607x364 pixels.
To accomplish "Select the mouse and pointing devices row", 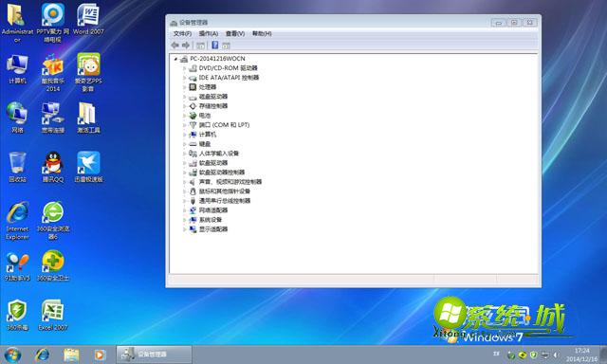I will click(219, 191).
